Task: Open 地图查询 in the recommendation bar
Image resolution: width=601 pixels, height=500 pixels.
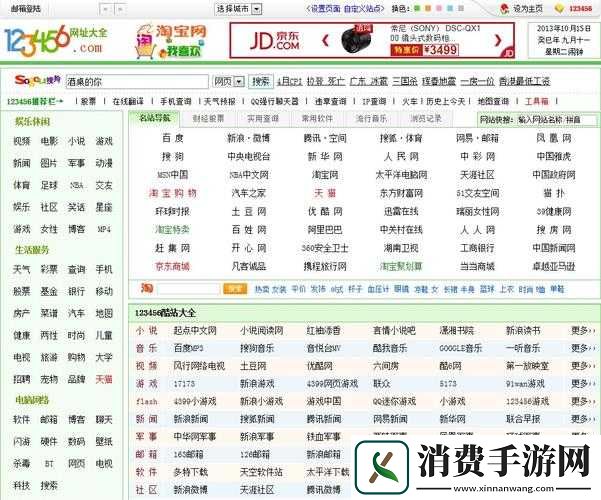Action: click(493, 101)
